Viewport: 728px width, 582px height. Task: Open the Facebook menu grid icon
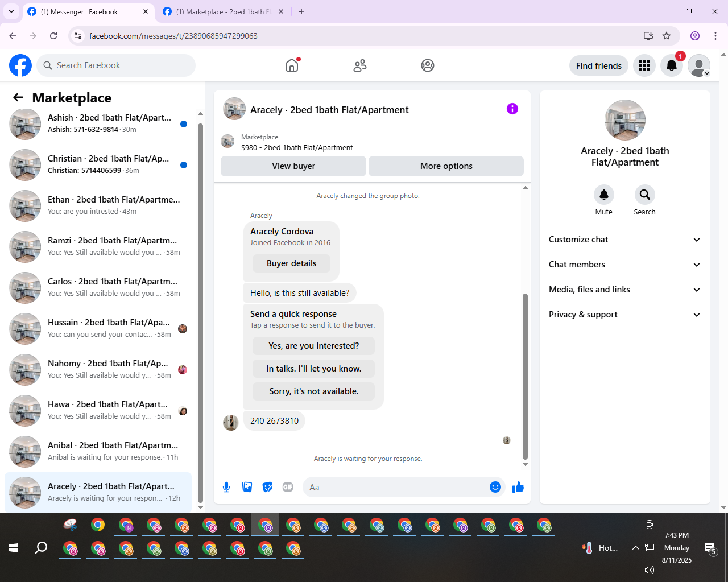pos(644,65)
